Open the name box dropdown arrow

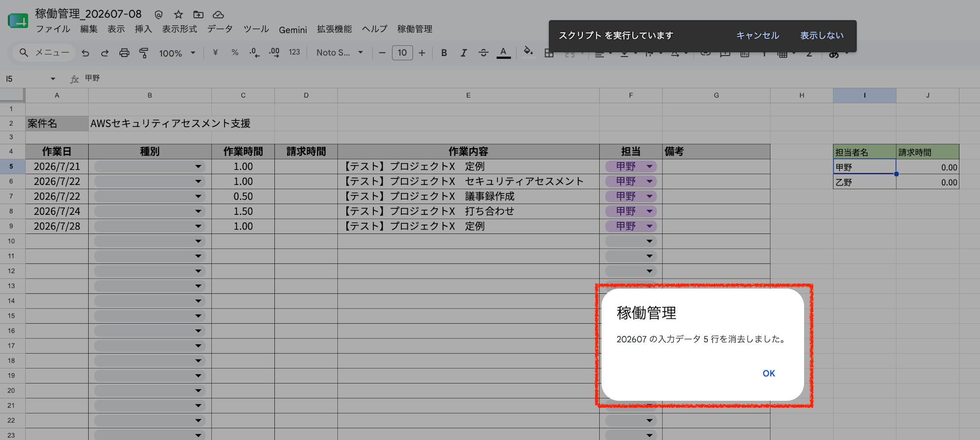(x=53, y=79)
